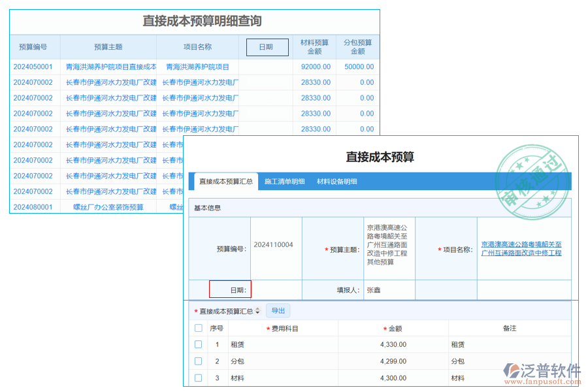The image size is (588, 392).
Task: Open budget number 2024050001 link
Action: [x=33, y=67]
